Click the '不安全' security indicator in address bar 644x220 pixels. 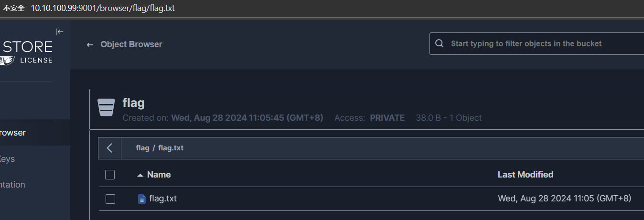click(x=13, y=9)
